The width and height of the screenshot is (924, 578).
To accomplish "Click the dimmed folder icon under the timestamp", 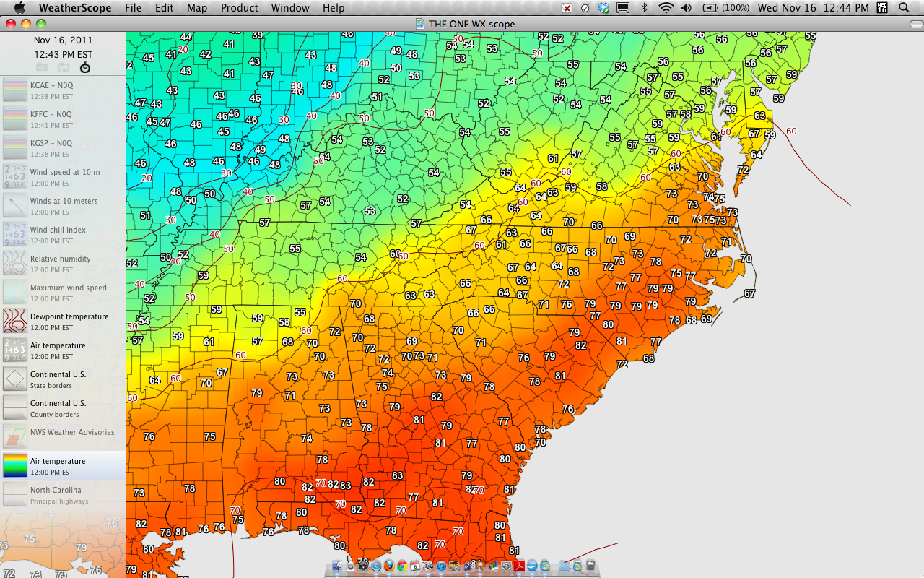I will [x=42, y=67].
